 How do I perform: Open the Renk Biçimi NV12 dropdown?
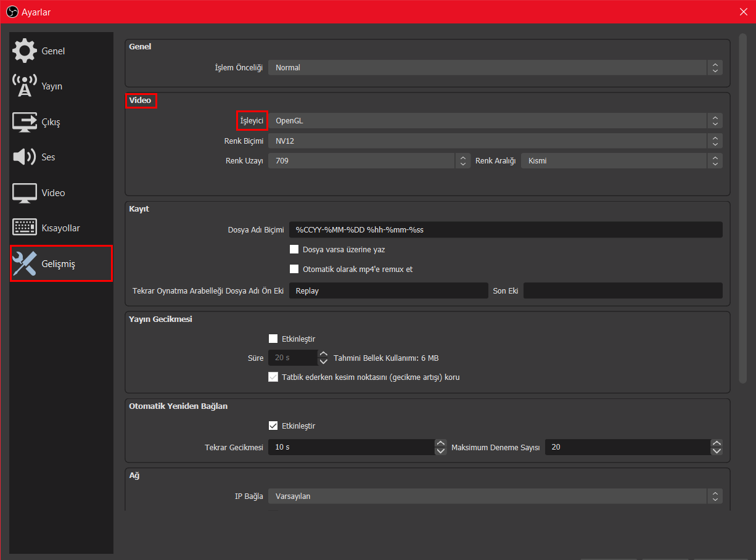coord(495,141)
